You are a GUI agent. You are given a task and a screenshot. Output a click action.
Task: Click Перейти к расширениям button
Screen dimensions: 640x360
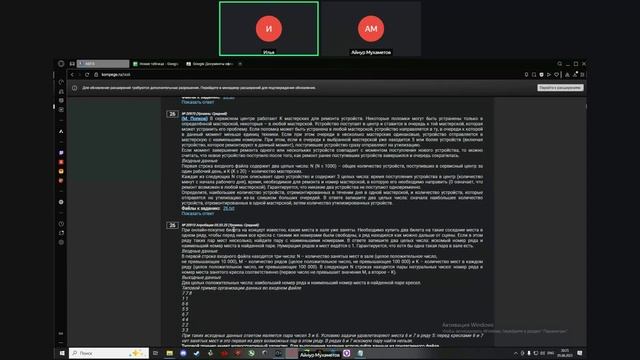pyautogui.click(x=560, y=88)
